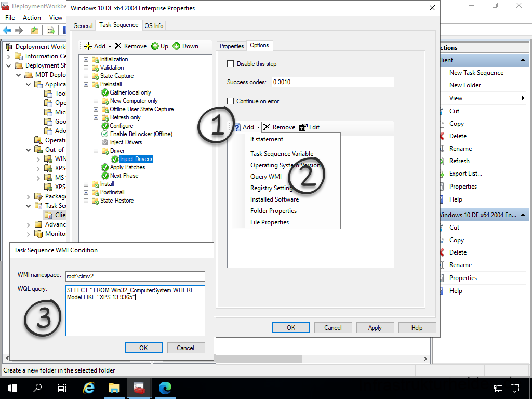Expand Refresh only group
532x399 pixels.
point(96,117)
